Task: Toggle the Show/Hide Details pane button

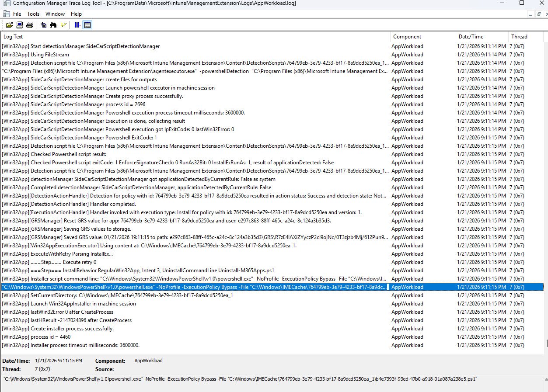Action: click(87, 25)
